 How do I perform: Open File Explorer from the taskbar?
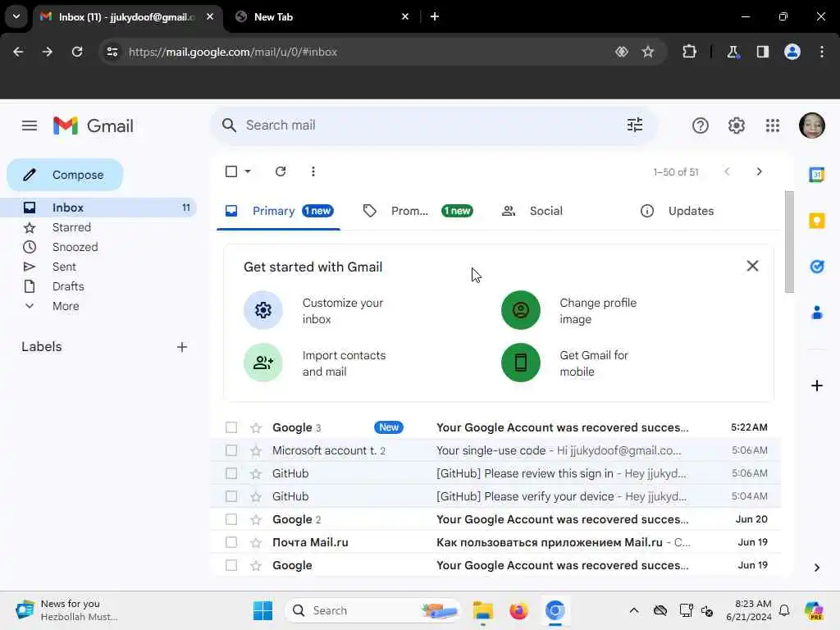pos(482,610)
